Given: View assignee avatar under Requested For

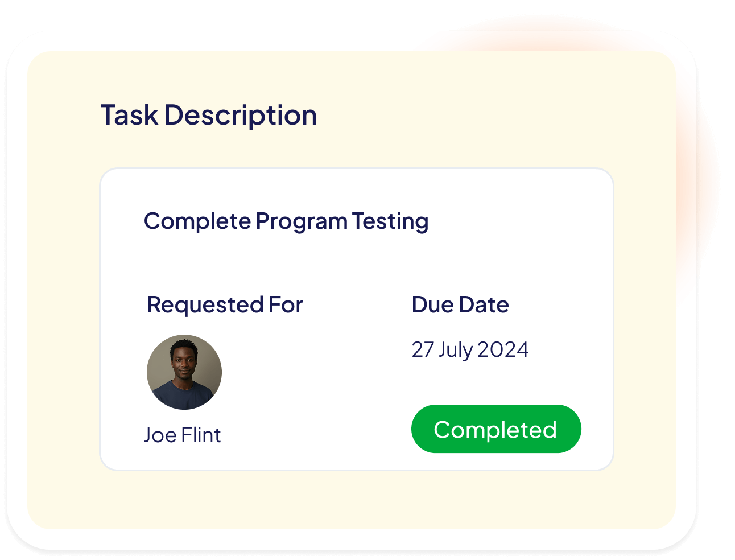Looking at the screenshot, I should 184,372.
